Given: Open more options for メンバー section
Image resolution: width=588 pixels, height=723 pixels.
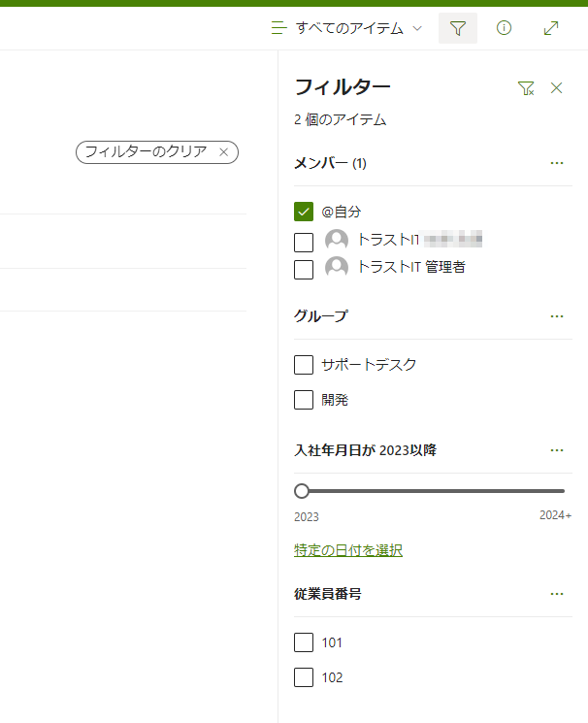Looking at the screenshot, I should [x=557, y=163].
